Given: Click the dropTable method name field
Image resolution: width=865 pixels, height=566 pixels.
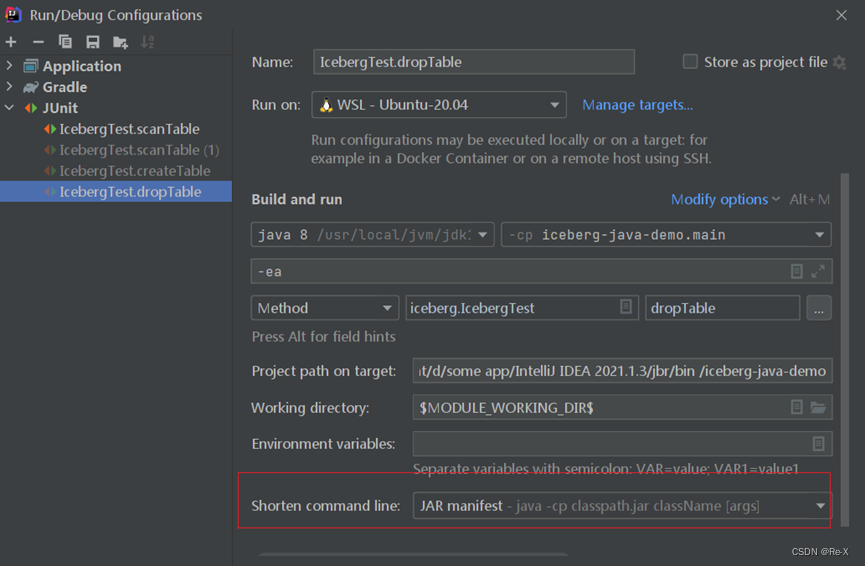Looking at the screenshot, I should pyautogui.click(x=723, y=308).
